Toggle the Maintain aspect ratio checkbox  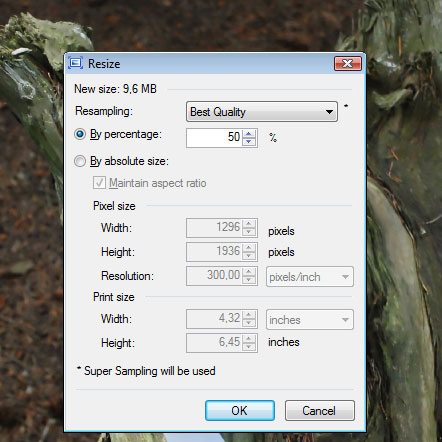[x=99, y=183]
